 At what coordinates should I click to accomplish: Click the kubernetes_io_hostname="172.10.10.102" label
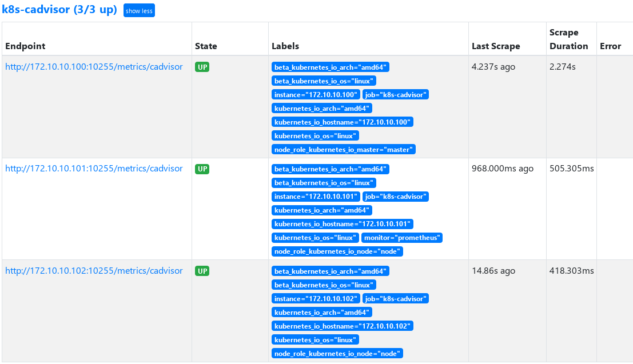343,326
